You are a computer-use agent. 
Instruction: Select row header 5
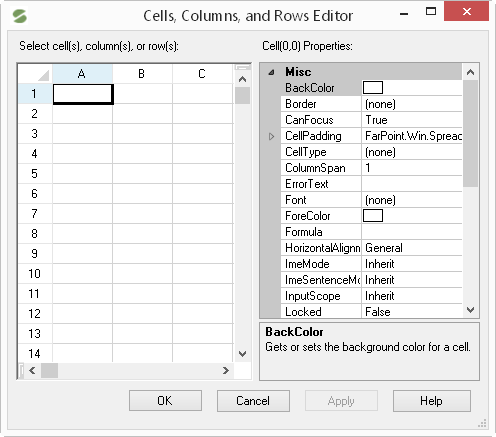35,174
